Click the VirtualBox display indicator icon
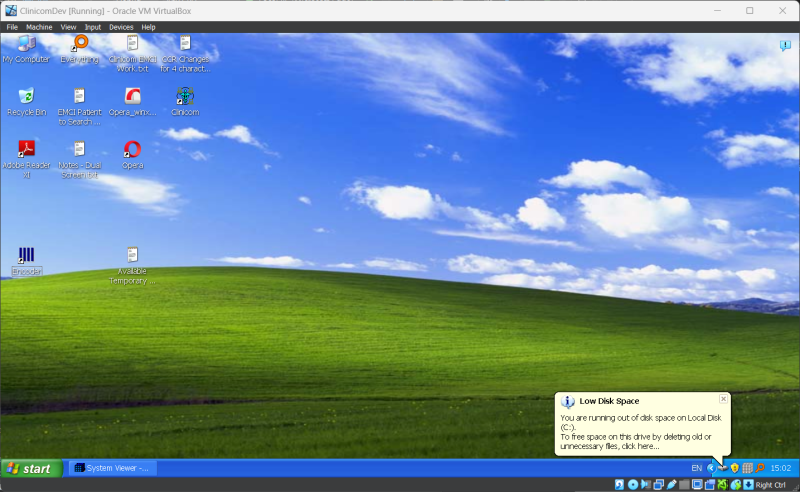This screenshot has width=800, height=492. (x=697, y=485)
